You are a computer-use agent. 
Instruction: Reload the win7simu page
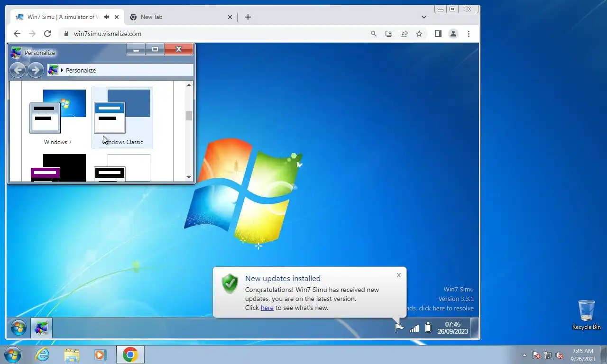point(47,34)
